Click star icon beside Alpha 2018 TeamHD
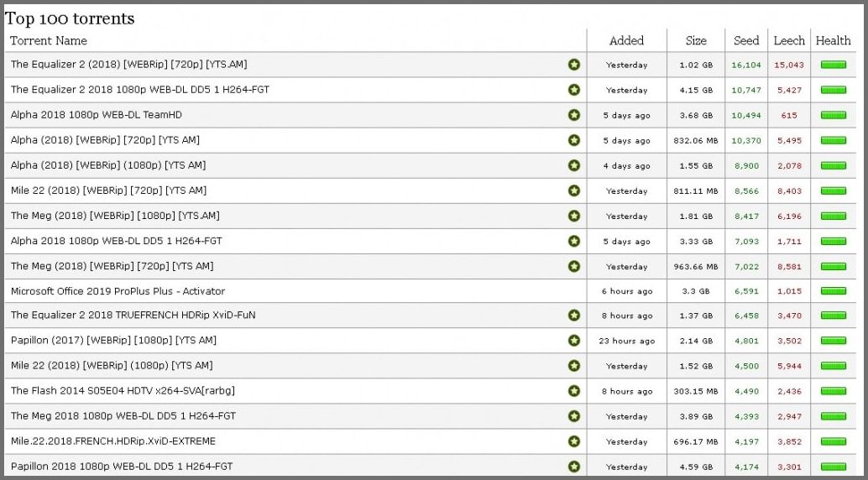 tap(574, 115)
